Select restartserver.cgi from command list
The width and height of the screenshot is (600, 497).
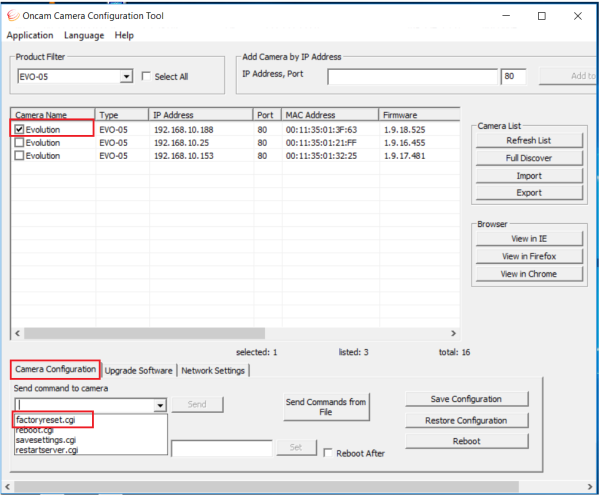click(x=47, y=450)
